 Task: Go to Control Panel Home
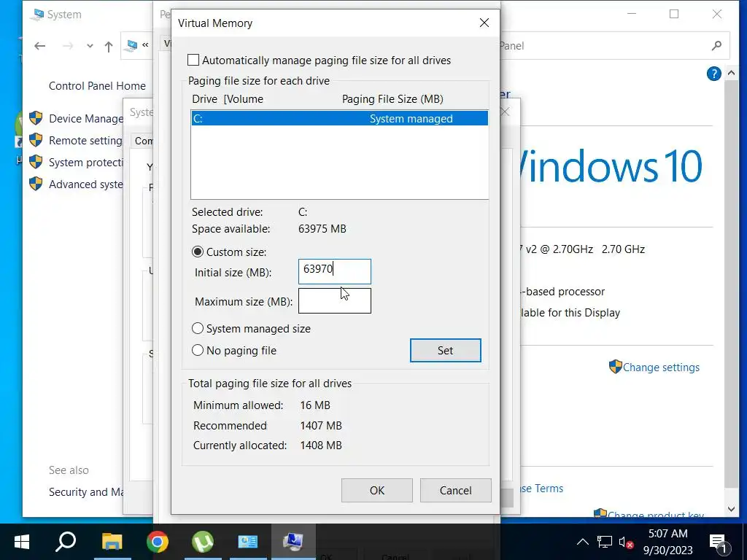(97, 86)
